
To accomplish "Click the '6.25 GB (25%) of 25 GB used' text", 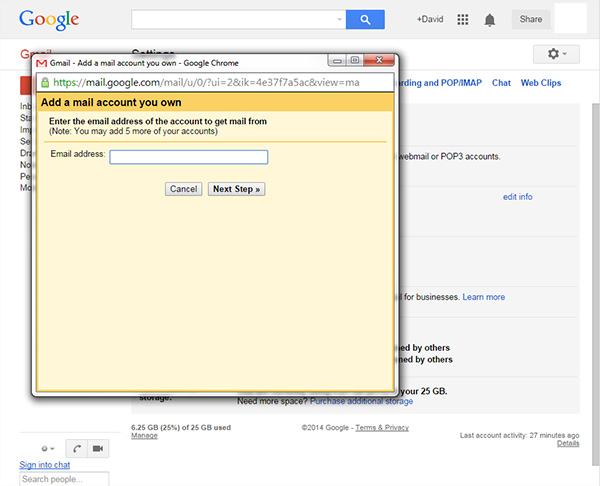I will (x=181, y=427).
